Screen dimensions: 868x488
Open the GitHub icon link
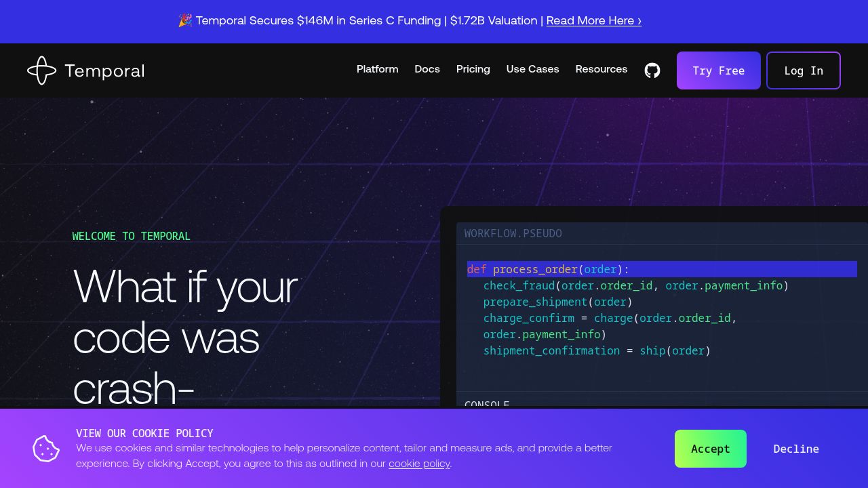pos(652,70)
